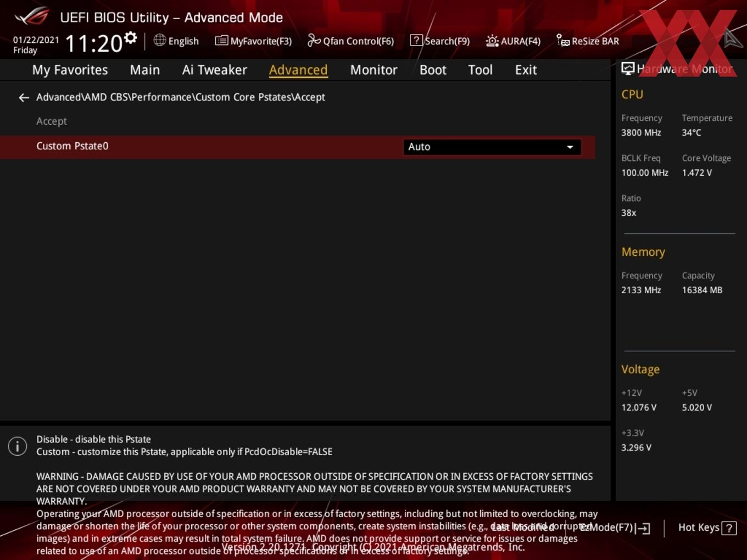Switch to Boot tab
This screenshot has width=747, height=560.
point(433,70)
